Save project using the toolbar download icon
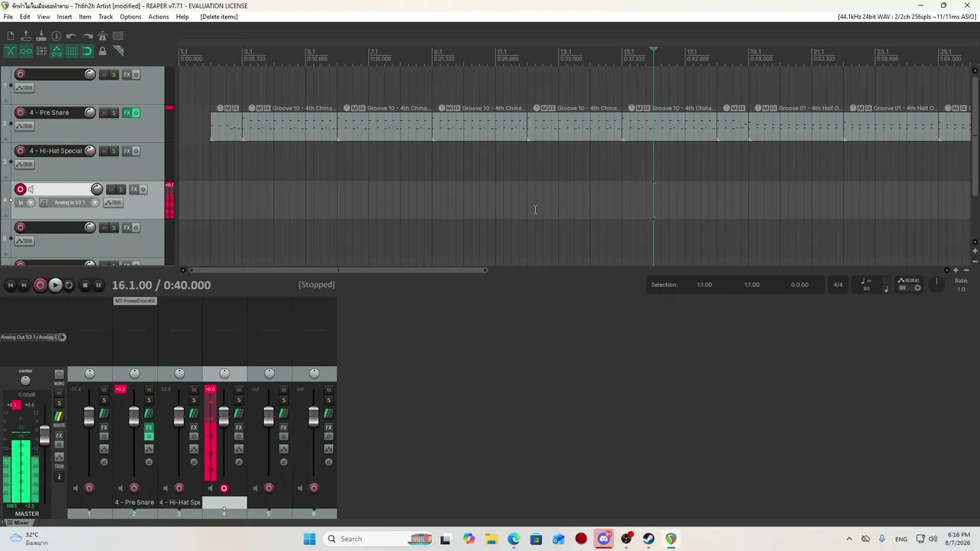Screen dimensions: 980x551 click(x=41, y=36)
